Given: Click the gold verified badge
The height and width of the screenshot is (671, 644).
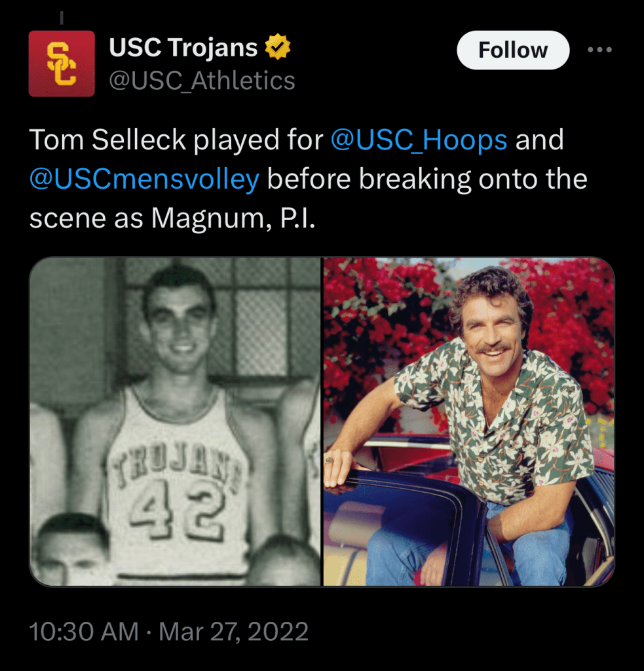Looking at the screenshot, I should pyautogui.click(x=278, y=47).
